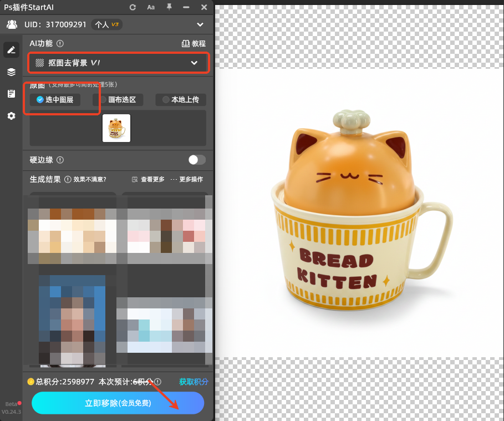504x421 pixels.
Task: Click the 立即移除(会员免费) button
Action: click(x=118, y=403)
